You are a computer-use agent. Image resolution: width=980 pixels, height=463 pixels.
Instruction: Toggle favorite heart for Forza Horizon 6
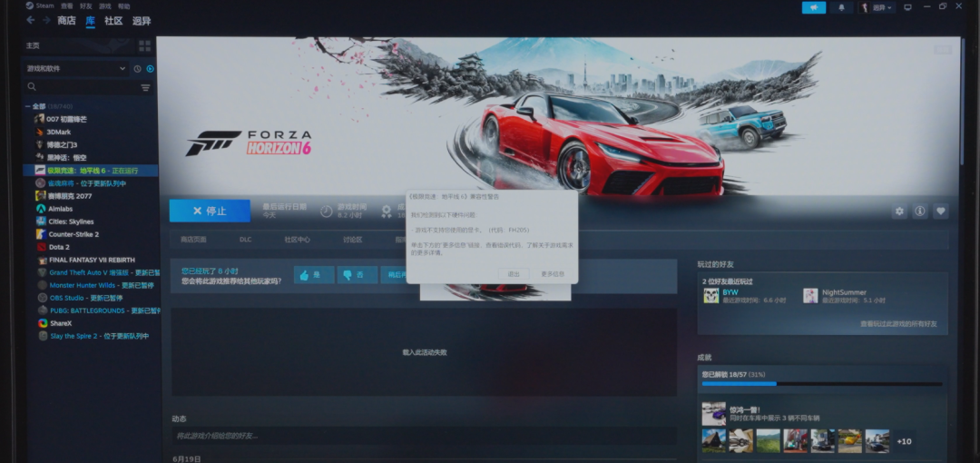click(x=941, y=212)
